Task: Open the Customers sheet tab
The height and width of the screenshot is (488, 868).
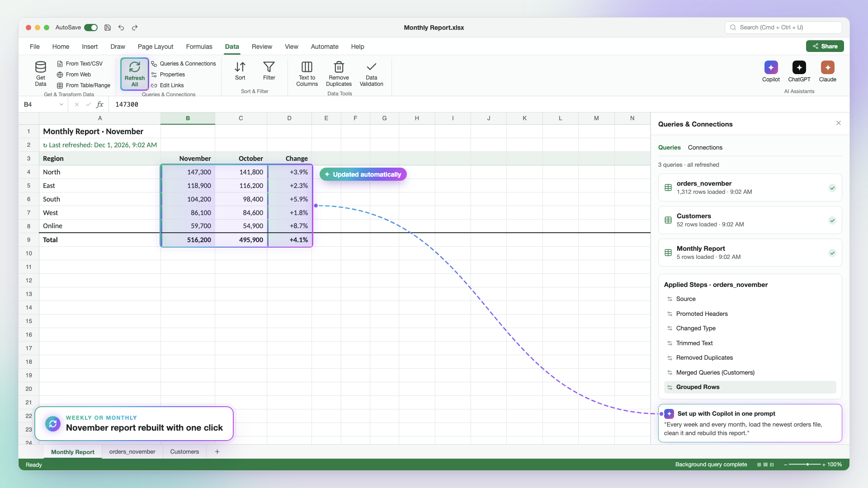Action: pyautogui.click(x=184, y=451)
